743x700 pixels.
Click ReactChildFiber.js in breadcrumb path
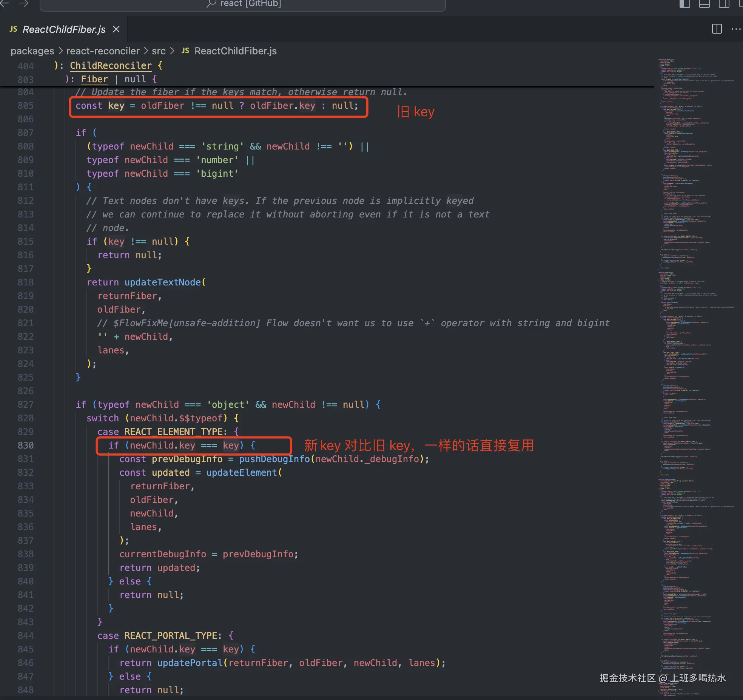[235, 51]
